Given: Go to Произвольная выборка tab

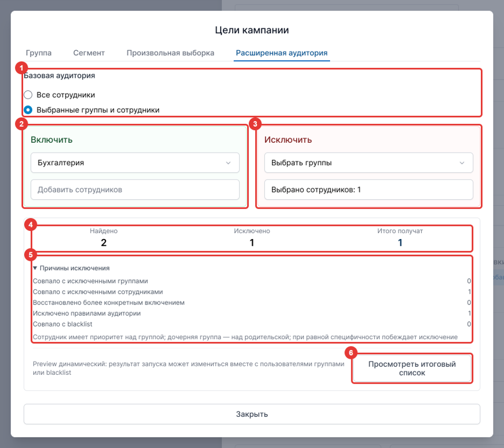Looking at the screenshot, I should tap(170, 53).
